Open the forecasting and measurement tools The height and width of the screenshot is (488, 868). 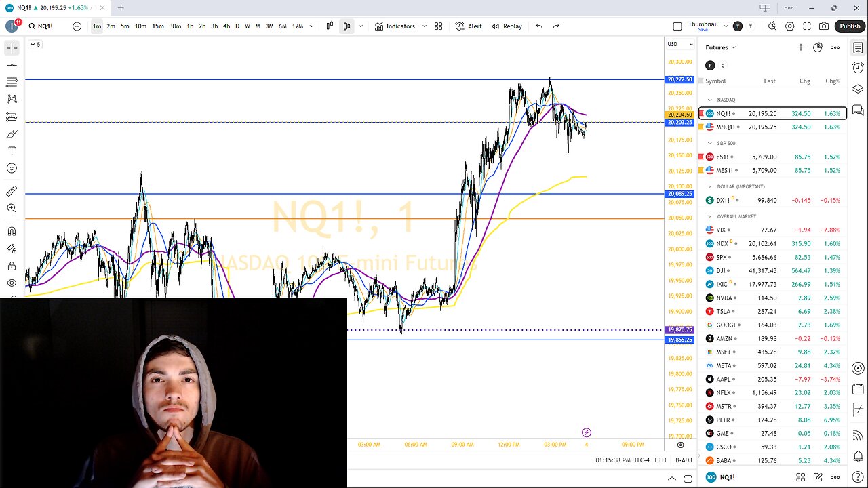click(12, 117)
